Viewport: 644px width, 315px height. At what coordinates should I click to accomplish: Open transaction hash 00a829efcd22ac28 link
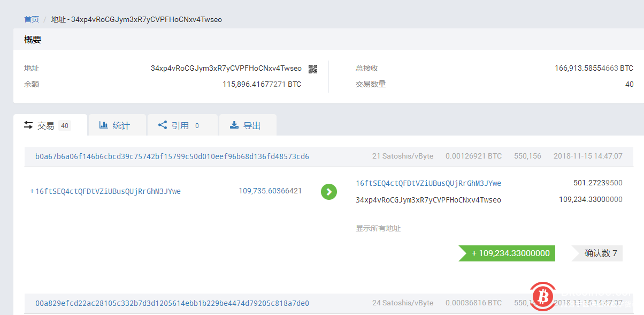172,303
